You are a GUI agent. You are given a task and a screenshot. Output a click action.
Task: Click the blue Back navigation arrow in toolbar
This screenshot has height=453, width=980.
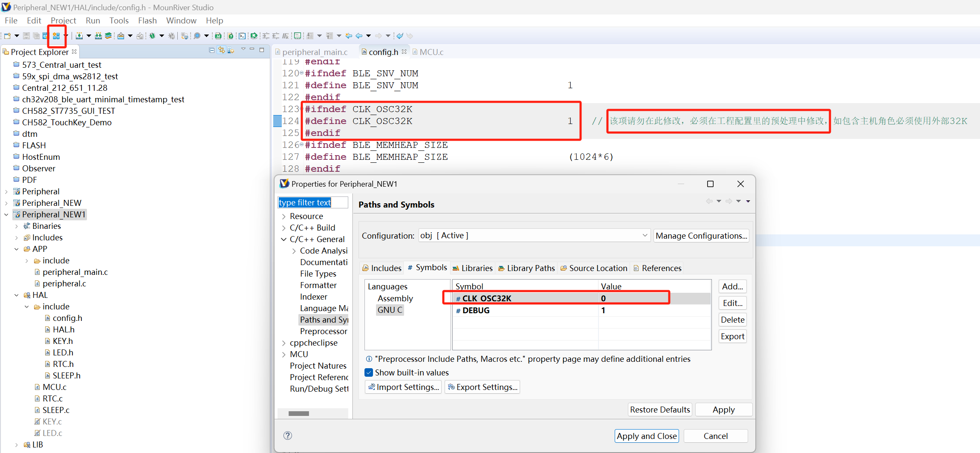(359, 36)
